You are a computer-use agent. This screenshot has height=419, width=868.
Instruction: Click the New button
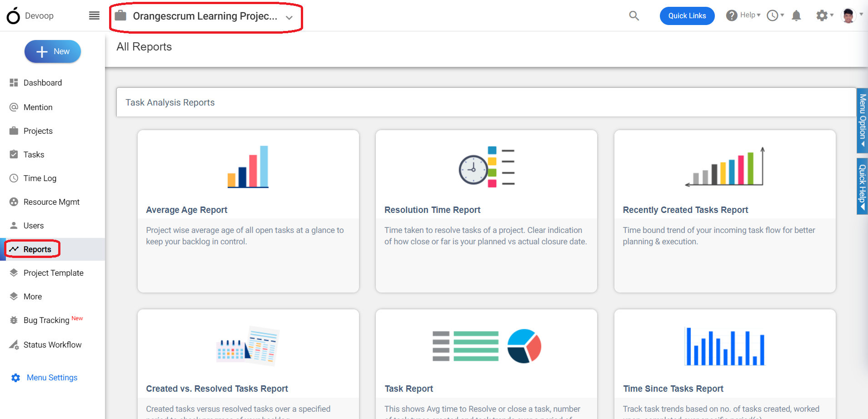[53, 51]
